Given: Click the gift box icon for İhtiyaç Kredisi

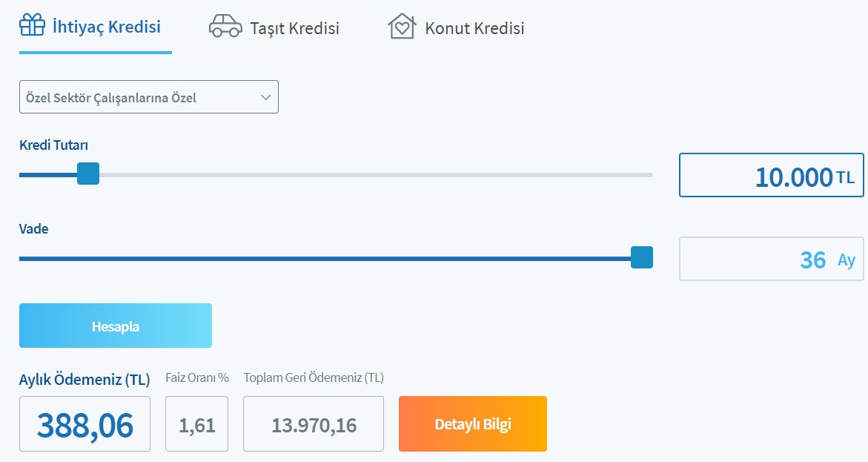Looking at the screenshot, I should tap(32, 25).
